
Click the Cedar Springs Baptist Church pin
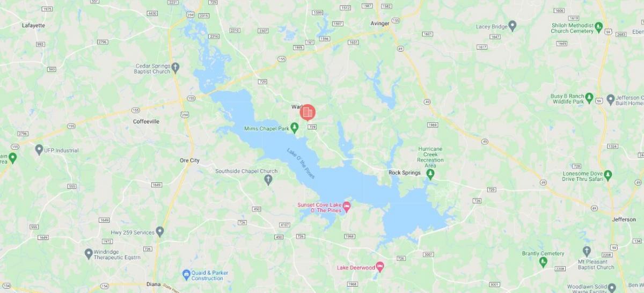pyautogui.click(x=175, y=68)
